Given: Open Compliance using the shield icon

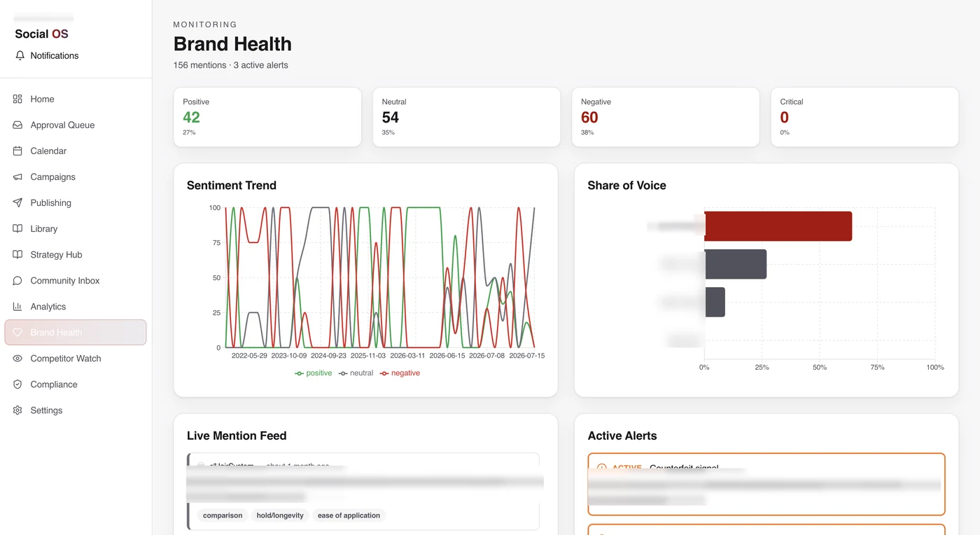Looking at the screenshot, I should point(17,384).
